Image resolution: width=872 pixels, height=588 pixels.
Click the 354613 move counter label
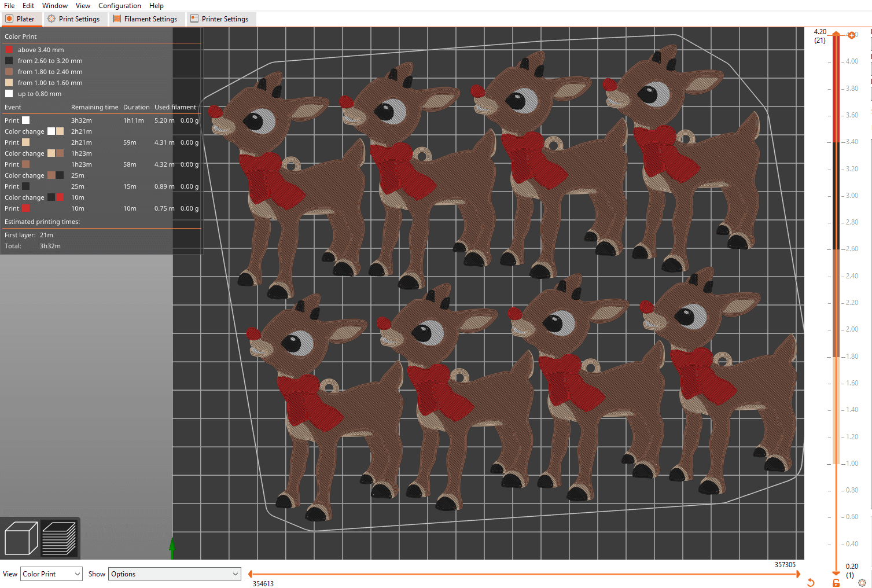coord(263,584)
